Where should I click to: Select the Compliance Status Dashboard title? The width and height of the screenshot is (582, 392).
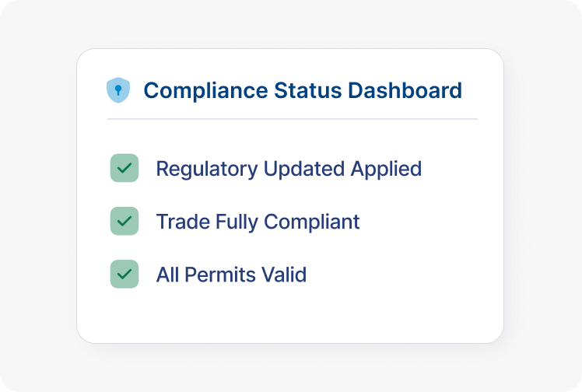point(303,90)
